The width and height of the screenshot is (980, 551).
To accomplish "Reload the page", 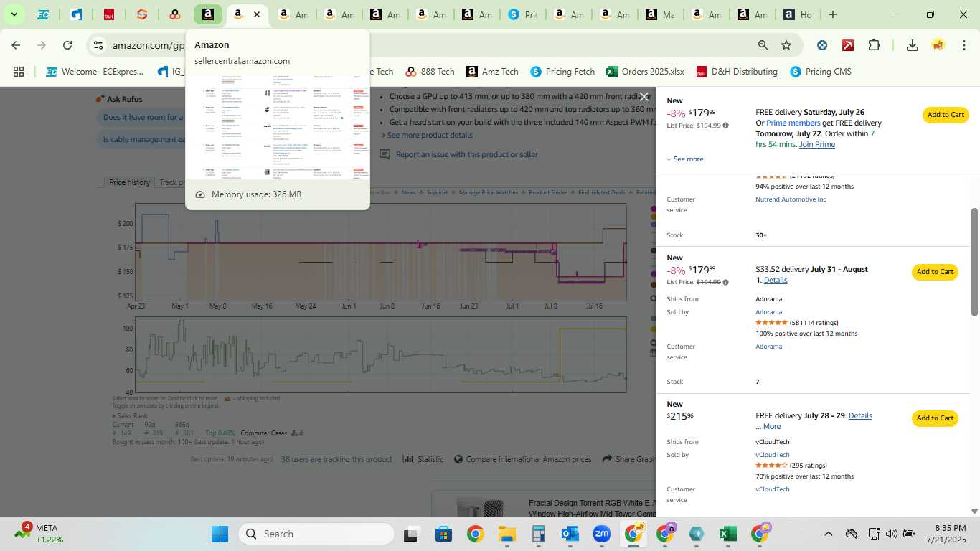I will [x=67, y=45].
